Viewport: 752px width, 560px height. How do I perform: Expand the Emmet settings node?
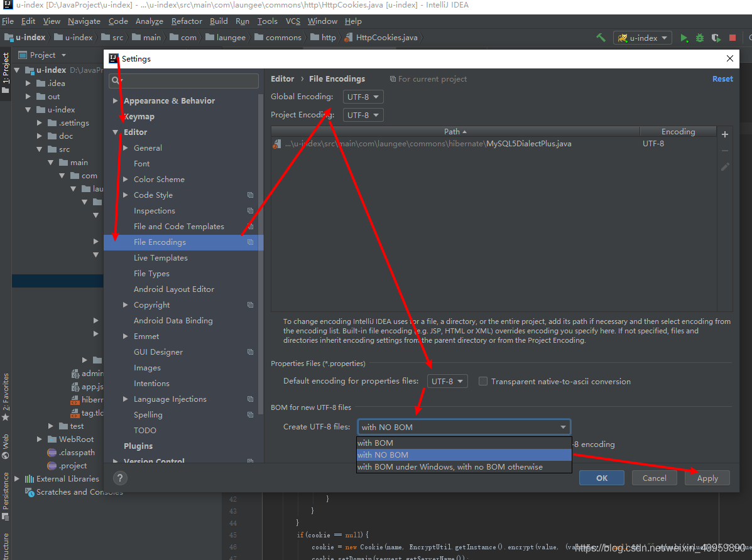pos(125,336)
